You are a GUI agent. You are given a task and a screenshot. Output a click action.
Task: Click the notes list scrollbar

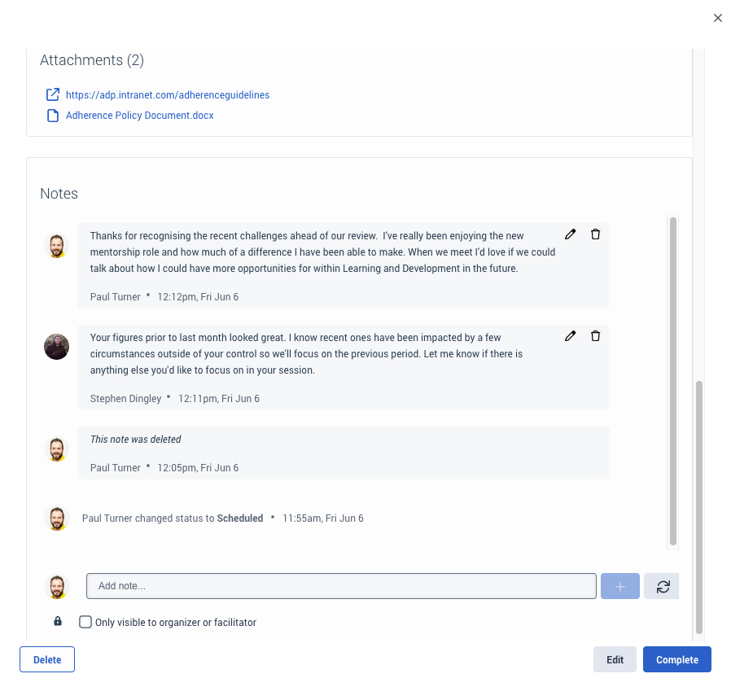click(x=673, y=381)
